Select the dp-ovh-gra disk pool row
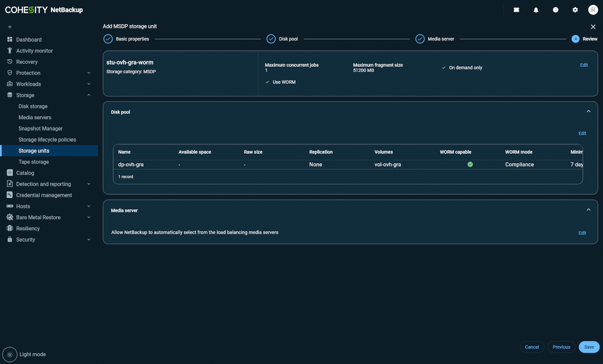 [131, 165]
